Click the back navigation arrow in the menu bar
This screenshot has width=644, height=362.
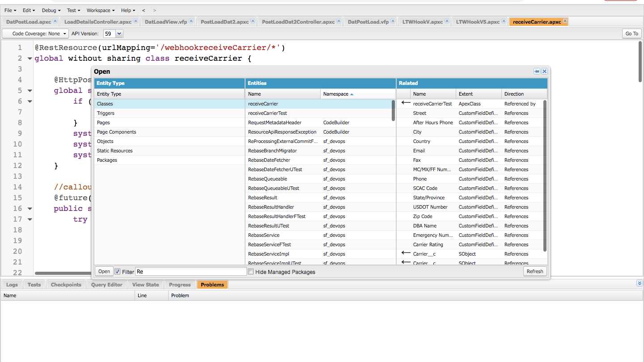(144, 10)
